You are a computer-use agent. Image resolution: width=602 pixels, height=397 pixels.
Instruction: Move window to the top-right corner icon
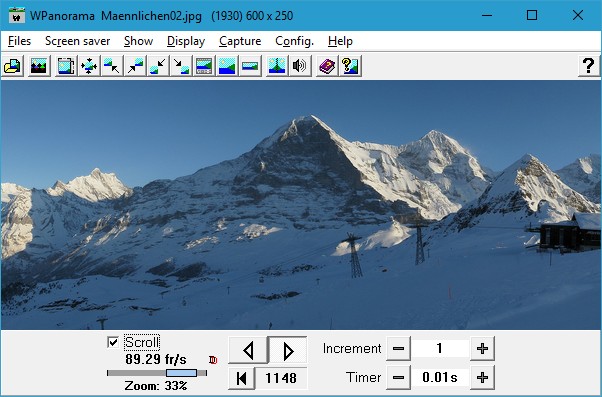tap(135, 66)
